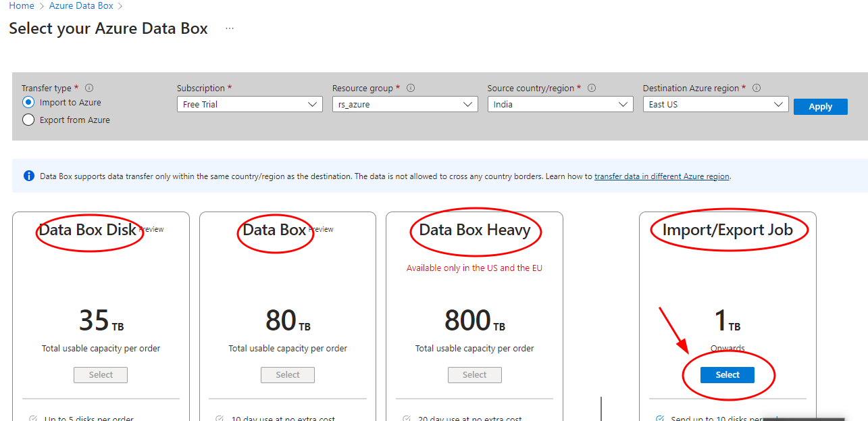The height and width of the screenshot is (421, 868).
Task: Go to Home via the breadcrumb
Action: pos(21,5)
